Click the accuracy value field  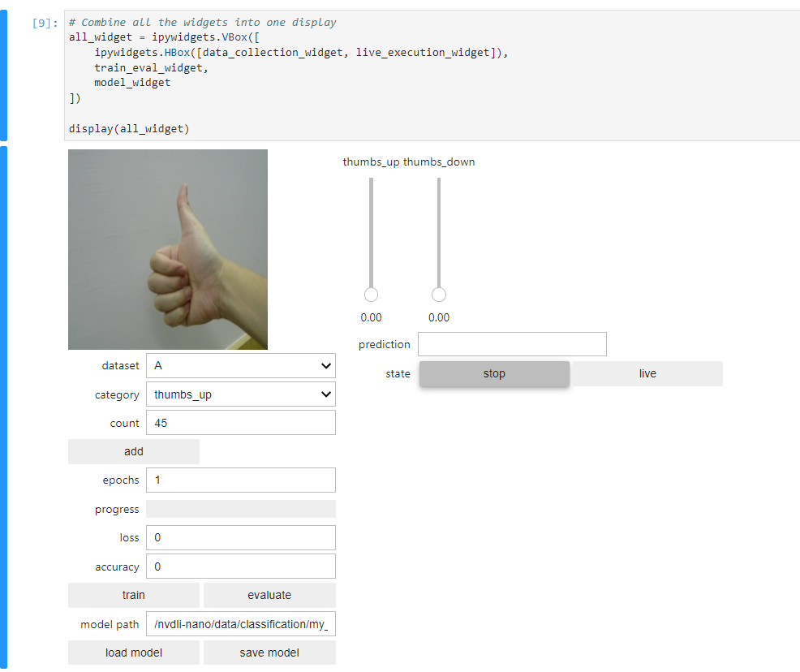[x=241, y=566]
